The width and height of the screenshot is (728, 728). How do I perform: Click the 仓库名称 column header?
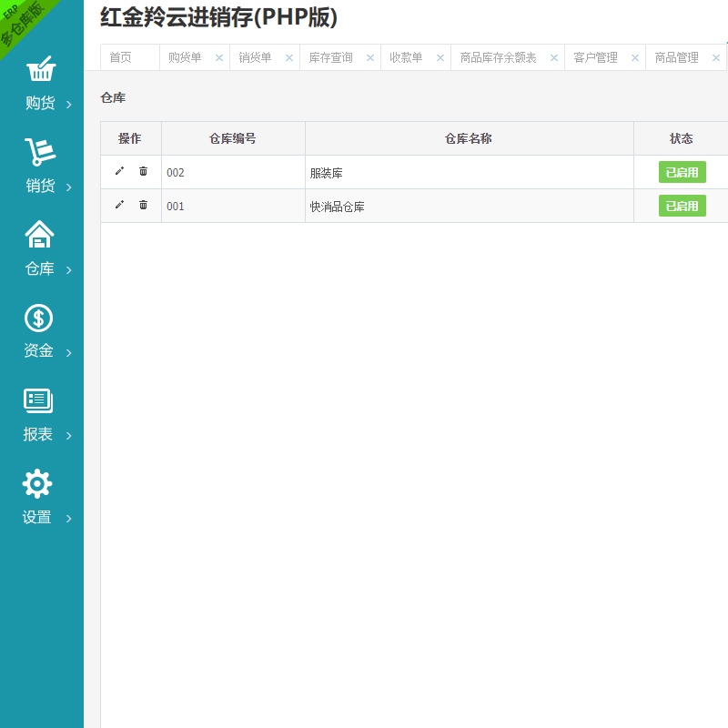pos(469,138)
